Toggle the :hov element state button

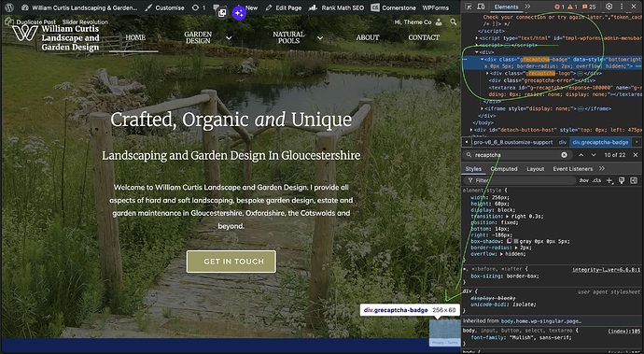pos(583,180)
